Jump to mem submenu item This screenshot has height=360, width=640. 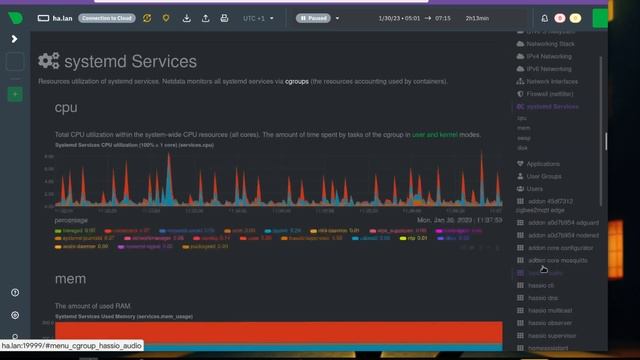point(524,128)
